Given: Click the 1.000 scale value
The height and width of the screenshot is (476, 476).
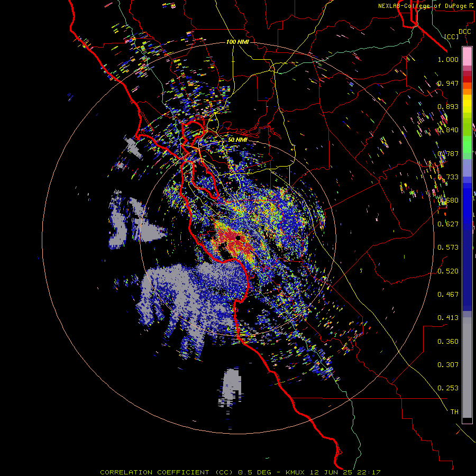Looking at the screenshot, I should (448, 59).
